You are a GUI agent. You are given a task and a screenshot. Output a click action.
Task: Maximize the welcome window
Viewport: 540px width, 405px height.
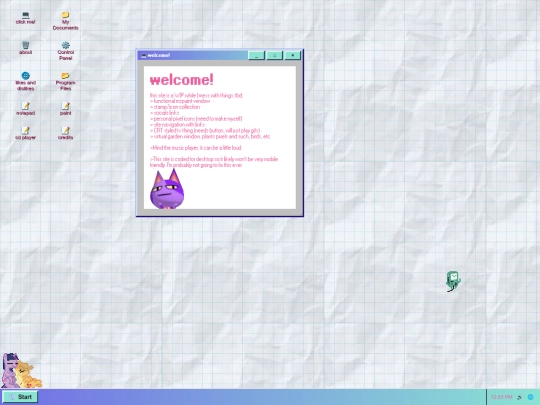tap(274, 55)
